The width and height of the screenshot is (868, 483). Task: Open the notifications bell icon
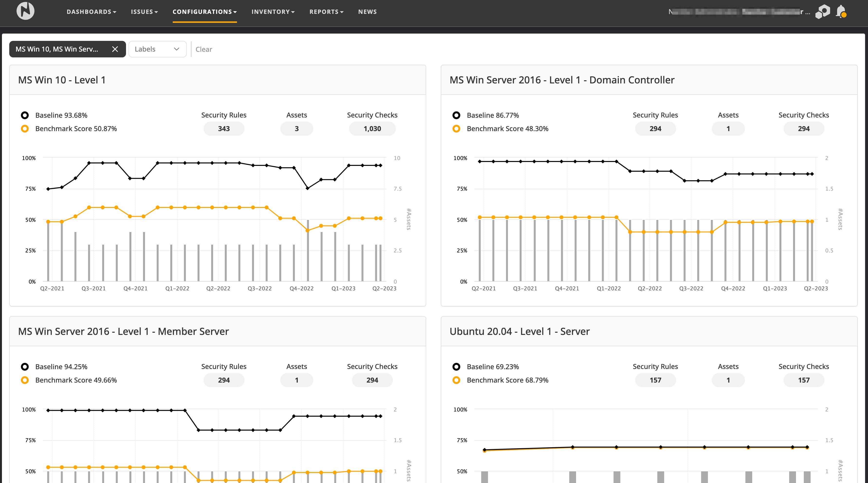click(x=841, y=12)
